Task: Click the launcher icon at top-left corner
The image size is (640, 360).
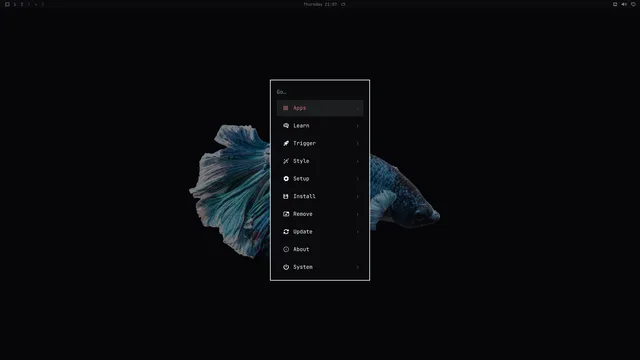Action: [7, 4]
